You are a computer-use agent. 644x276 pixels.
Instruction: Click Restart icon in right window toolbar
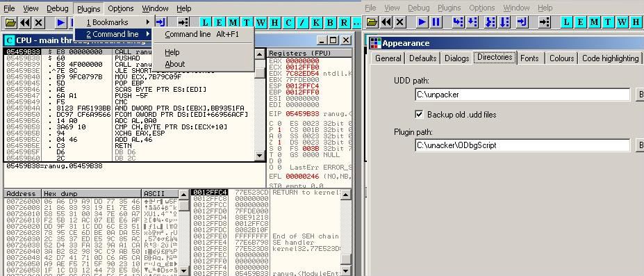click(386, 22)
